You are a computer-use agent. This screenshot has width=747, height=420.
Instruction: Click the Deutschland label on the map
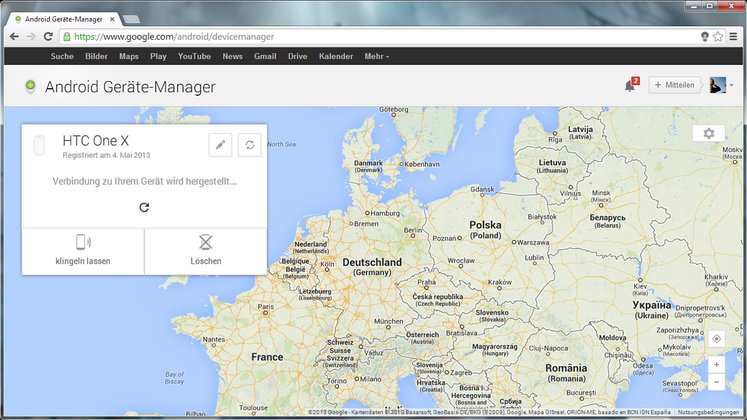(372, 262)
